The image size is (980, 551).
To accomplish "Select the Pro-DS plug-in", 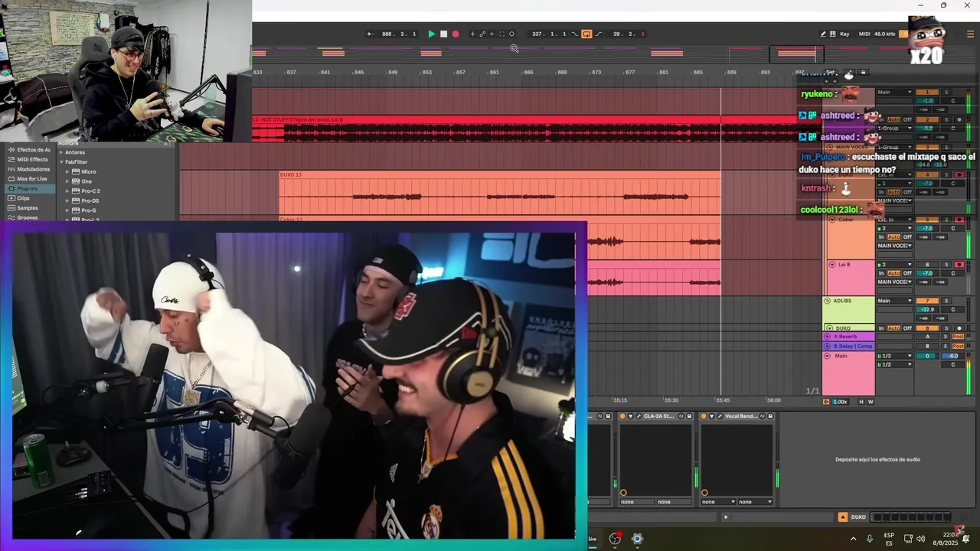I will tap(90, 201).
